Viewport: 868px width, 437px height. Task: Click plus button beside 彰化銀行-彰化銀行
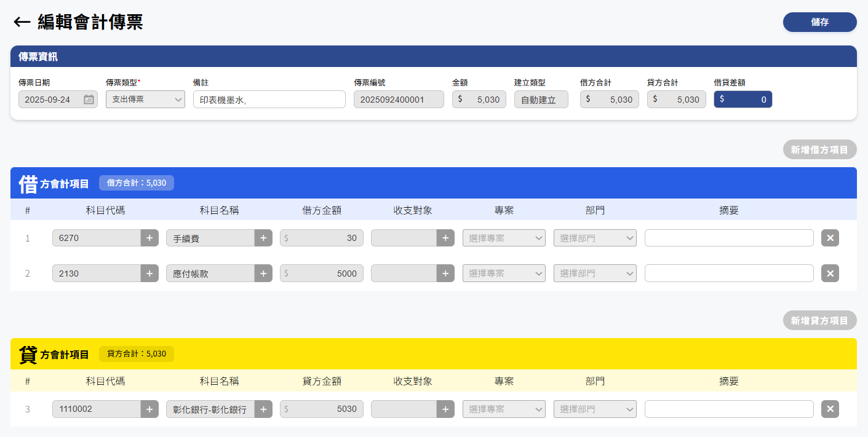pyautogui.click(x=263, y=409)
